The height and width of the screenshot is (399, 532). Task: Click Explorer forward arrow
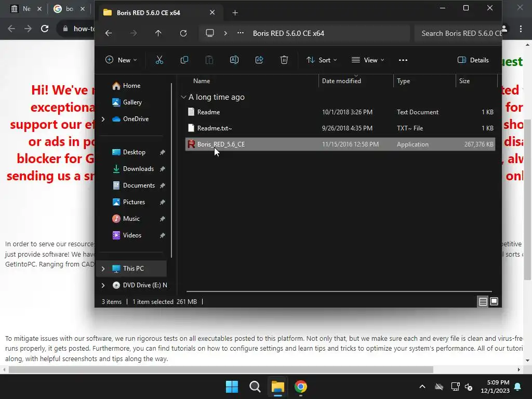134,33
